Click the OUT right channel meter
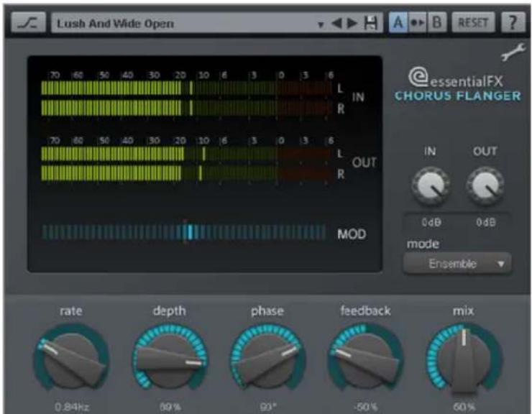The width and height of the screenshot is (532, 414). 187,173
